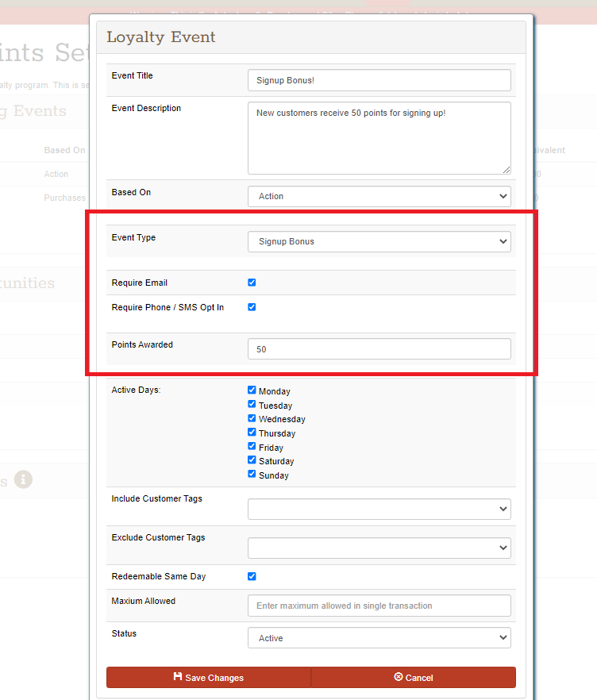Toggle the Sunday checkbox
Viewport: 597px width, 700px height.
(252, 475)
